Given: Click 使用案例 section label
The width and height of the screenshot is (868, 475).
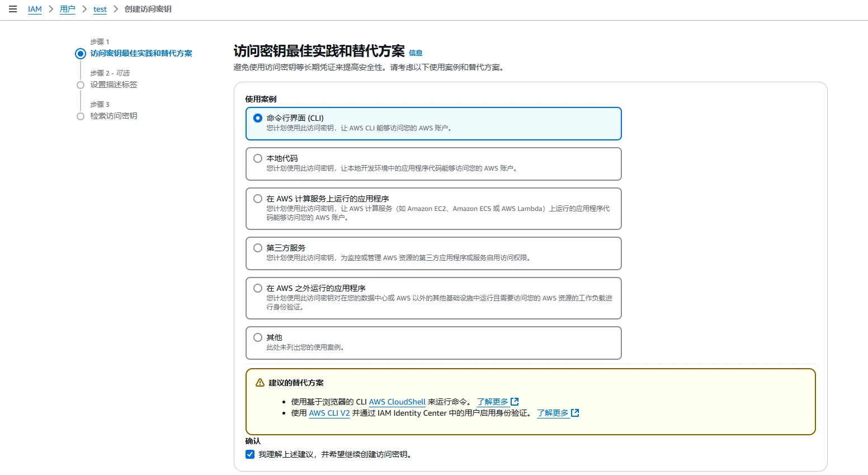Looking at the screenshot, I should [x=261, y=99].
